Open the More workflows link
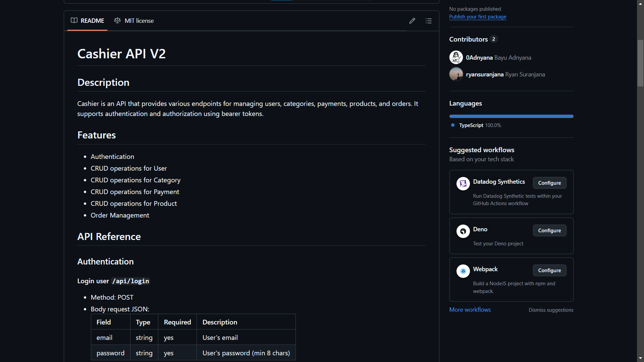Viewport: 644px width, 362px height. [x=470, y=309]
